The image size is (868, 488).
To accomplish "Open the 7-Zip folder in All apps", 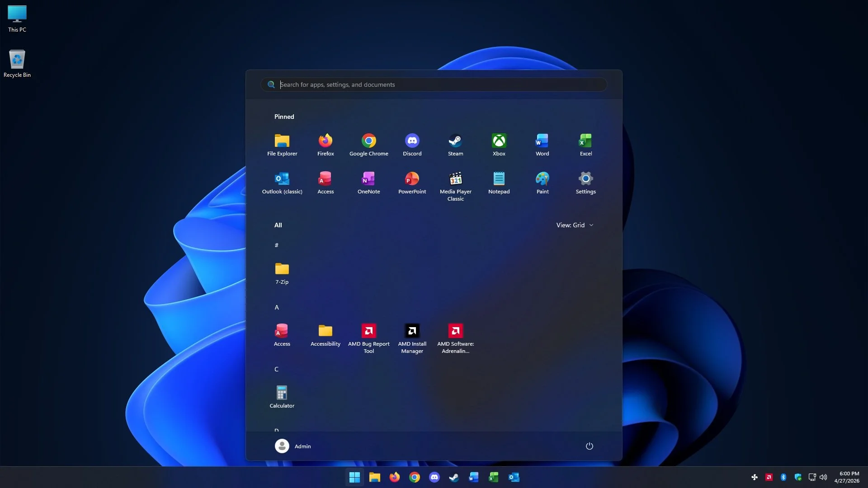I will pos(282,273).
